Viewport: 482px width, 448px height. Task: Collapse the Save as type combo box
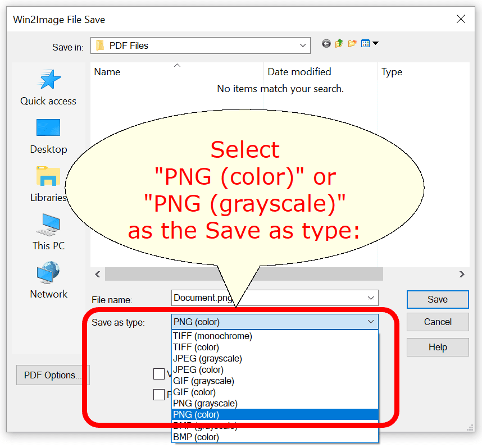[371, 322]
